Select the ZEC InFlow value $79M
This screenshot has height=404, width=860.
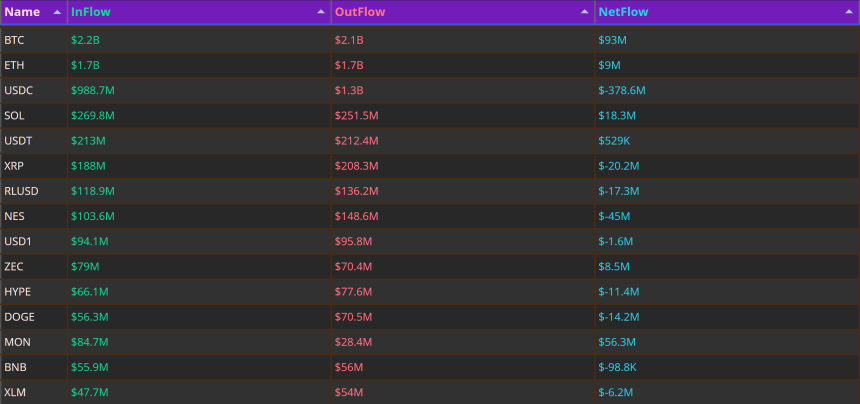tap(85, 267)
